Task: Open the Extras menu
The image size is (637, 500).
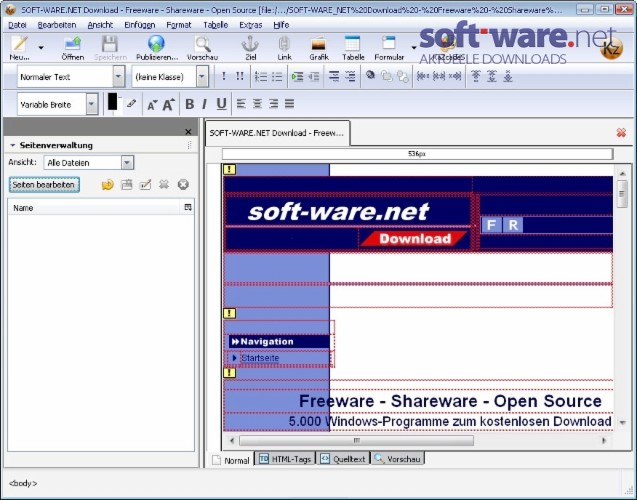Action: (x=251, y=25)
